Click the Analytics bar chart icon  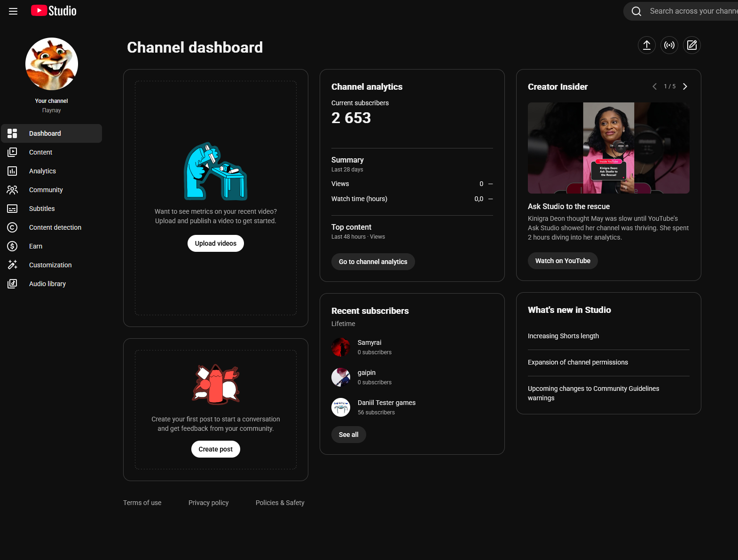(x=12, y=171)
